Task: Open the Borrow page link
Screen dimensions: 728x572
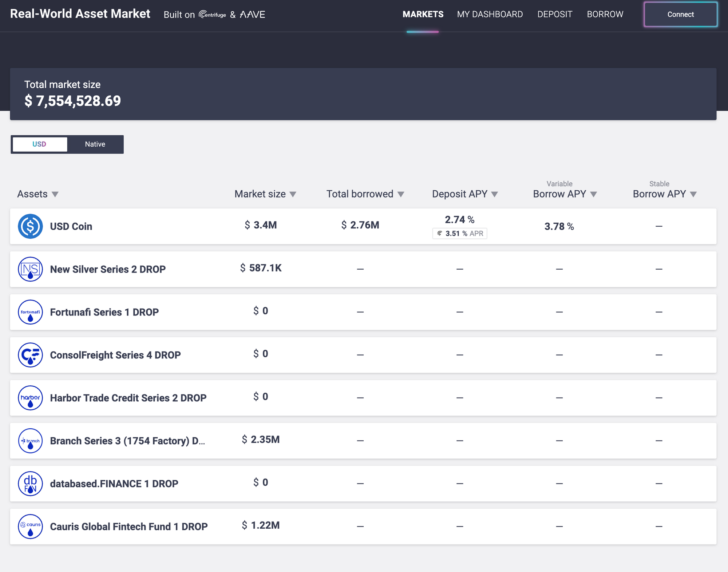Action: 605,15
